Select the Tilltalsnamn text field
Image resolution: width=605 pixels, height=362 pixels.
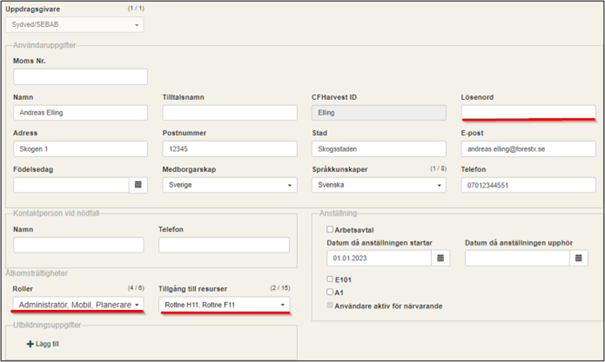pos(230,113)
